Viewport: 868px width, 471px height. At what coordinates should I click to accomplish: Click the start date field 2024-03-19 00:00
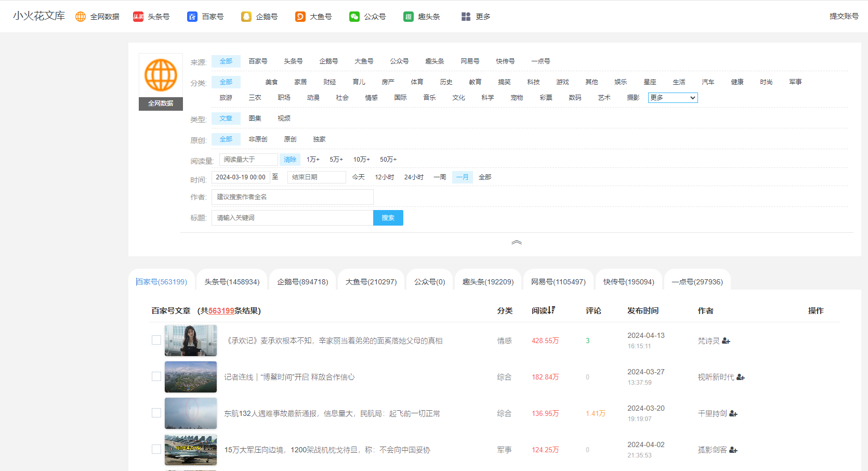pyautogui.click(x=241, y=177)
